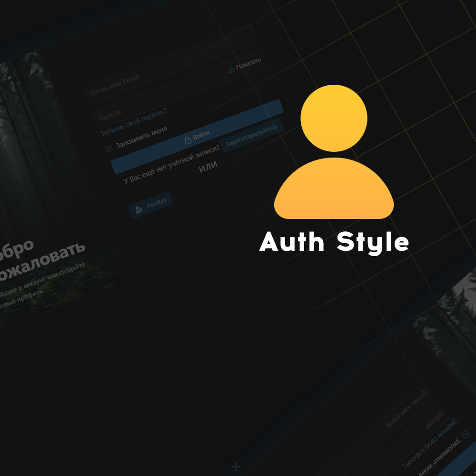Focus the Пароль field in the upper form
Image resolution: width=476 pixels, height=476 pixels.
tap(161, 96)
